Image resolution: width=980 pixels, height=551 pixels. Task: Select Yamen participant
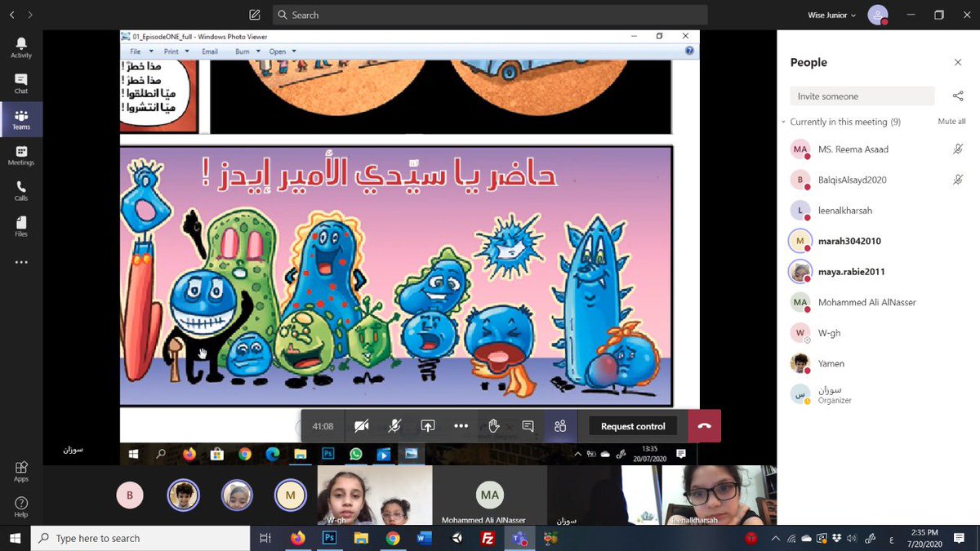click(878, 363)
